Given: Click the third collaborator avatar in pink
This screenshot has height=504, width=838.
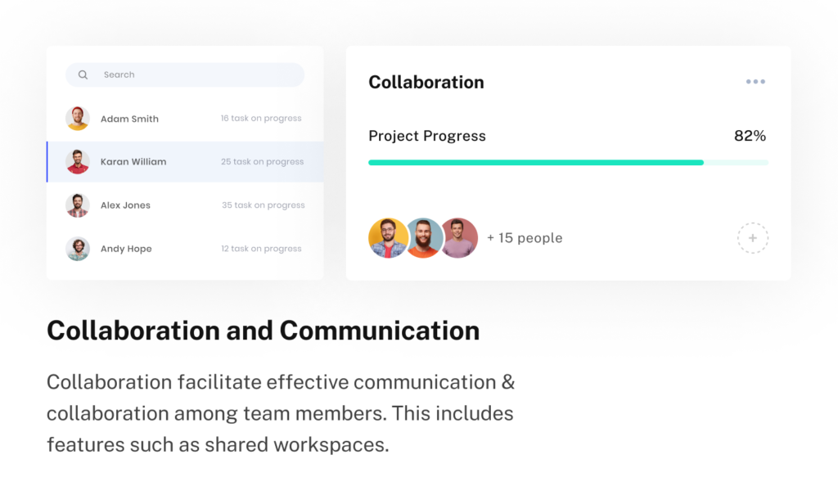Looking at the screenshot, I should [x=459, y=238].
